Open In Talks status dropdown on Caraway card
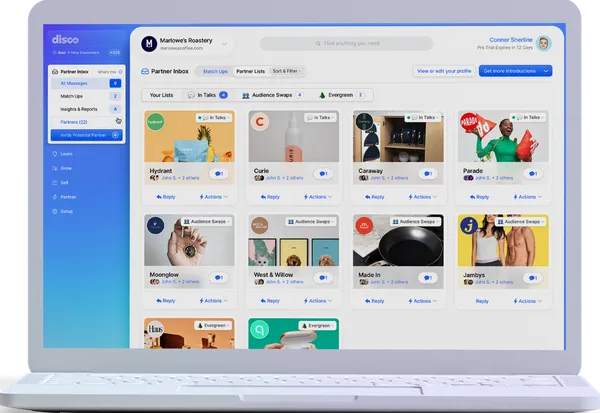Viewport: 600px width, 413px height. coord(423,118)
